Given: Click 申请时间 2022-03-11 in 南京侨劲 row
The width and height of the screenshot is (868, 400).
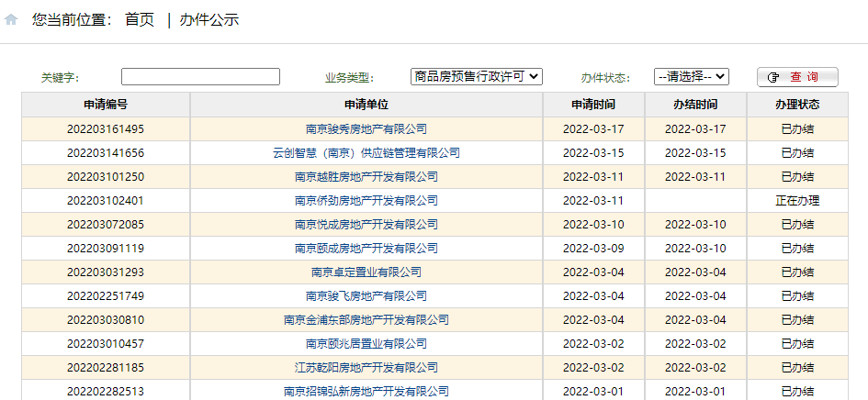Looking at the screenshot, I should coord(593,201).
